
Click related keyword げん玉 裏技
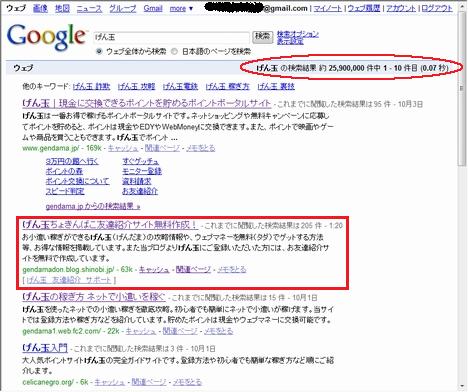tap(276, 87)
